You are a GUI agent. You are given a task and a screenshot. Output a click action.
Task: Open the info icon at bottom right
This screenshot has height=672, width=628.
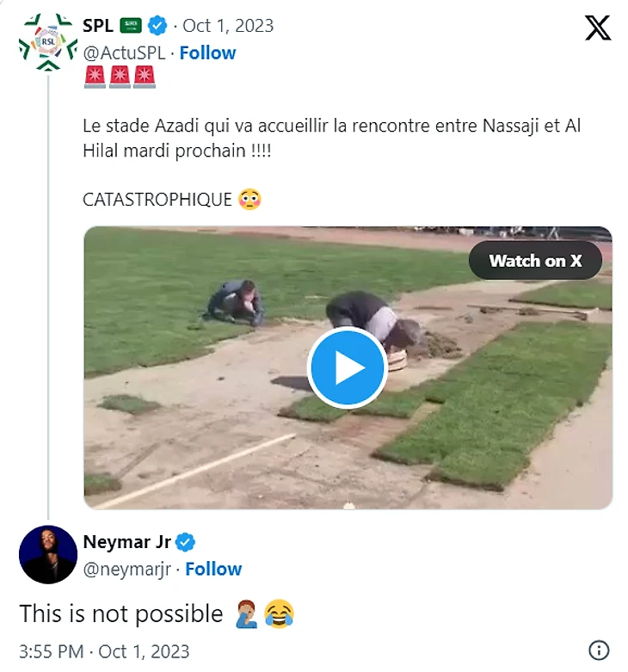tap(599, 650)
